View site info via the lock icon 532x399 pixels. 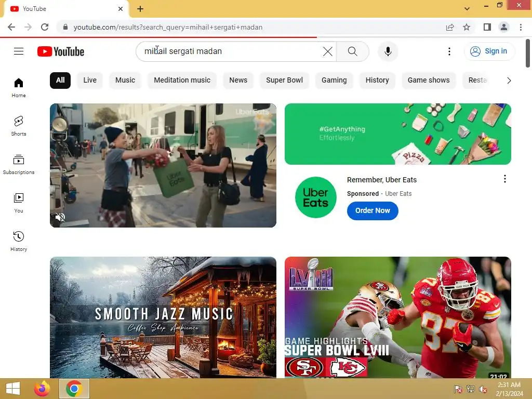pos(65,27)
